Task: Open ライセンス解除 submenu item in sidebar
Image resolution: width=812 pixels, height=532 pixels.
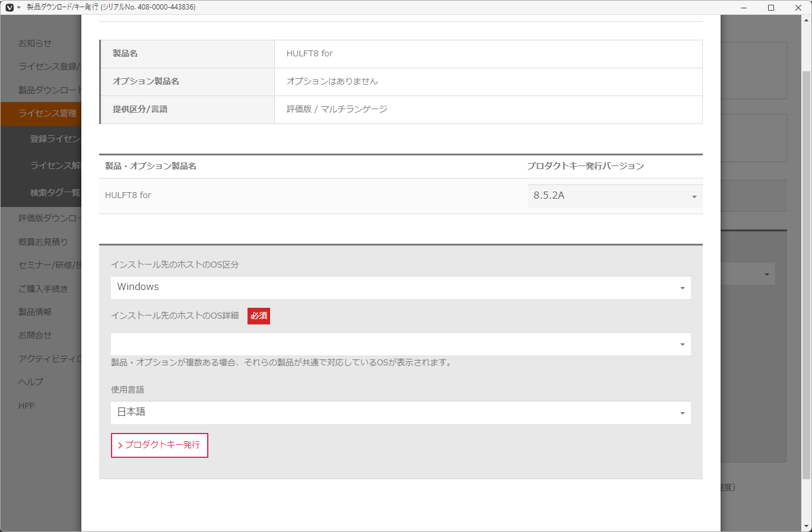Action: tap(55, 165)
